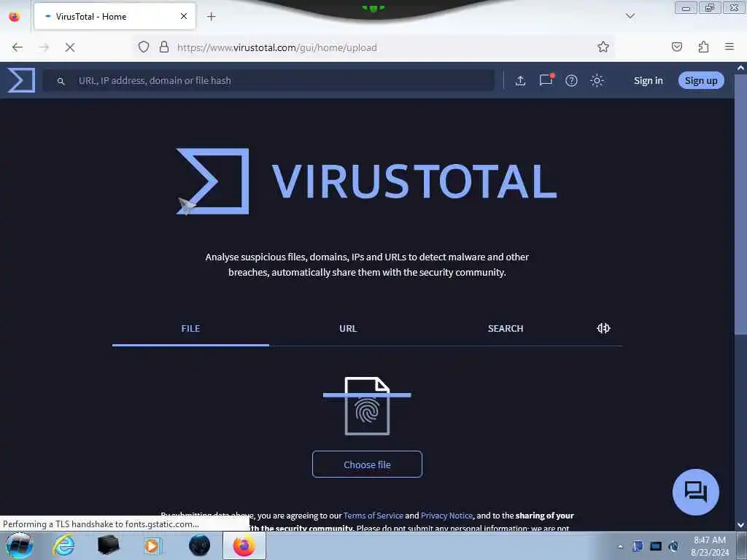The width and height of the screenshot is (747, 560).
Task: Open the floating chat bubble button
Action: point(695,492)
